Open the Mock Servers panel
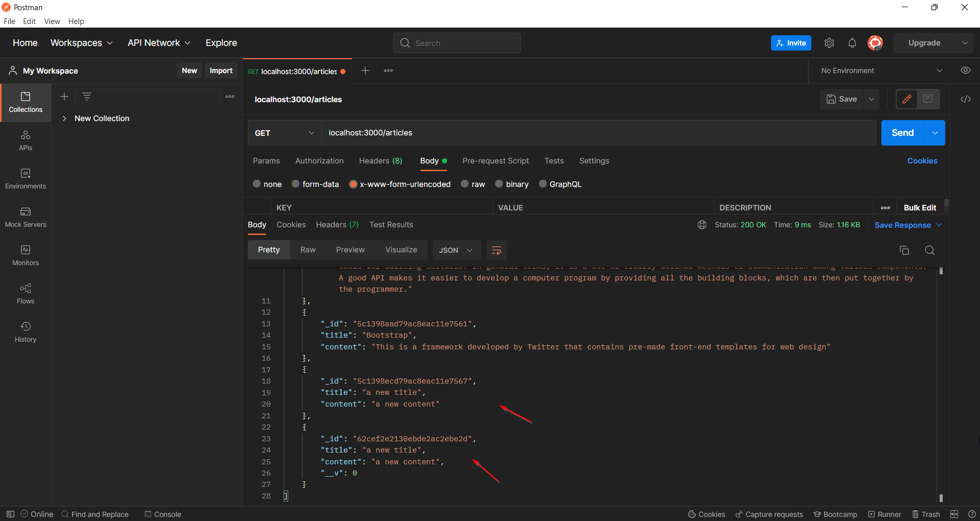 tap(25, 217)
